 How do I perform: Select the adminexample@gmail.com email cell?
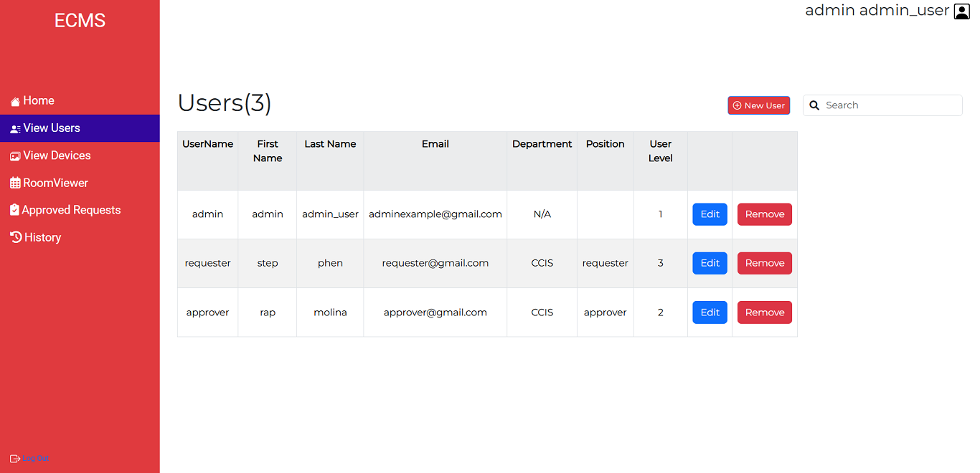tap(435, 214)
